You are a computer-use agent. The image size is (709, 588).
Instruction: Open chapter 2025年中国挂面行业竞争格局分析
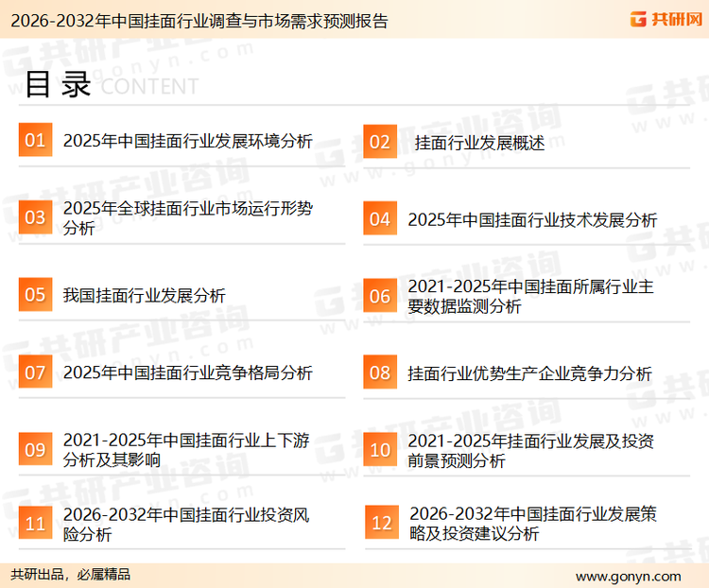click(188, 372)
